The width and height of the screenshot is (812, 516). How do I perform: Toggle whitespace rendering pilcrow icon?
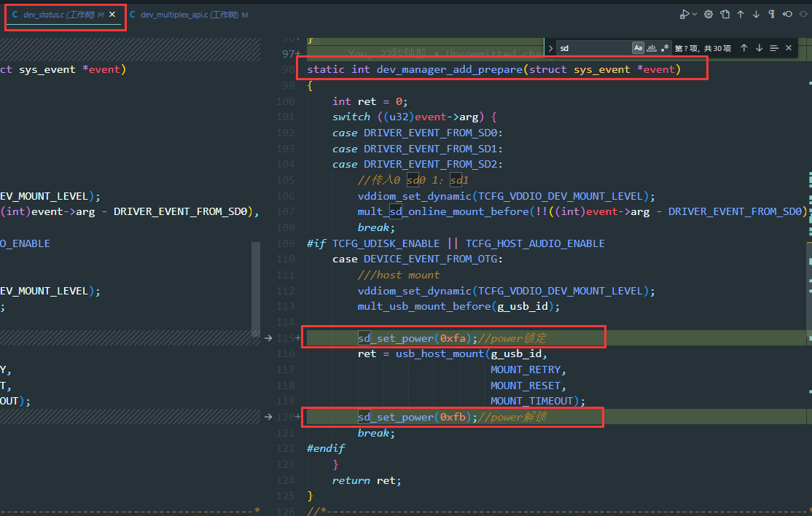coord(772,15)
